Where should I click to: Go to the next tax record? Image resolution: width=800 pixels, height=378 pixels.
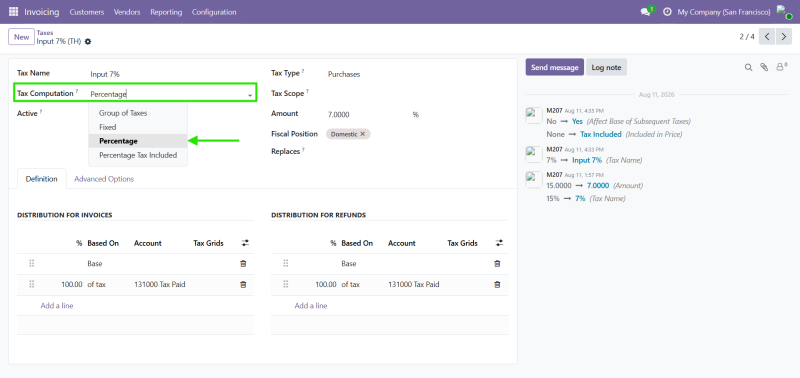pyautogui.click(x=784, y=37)
